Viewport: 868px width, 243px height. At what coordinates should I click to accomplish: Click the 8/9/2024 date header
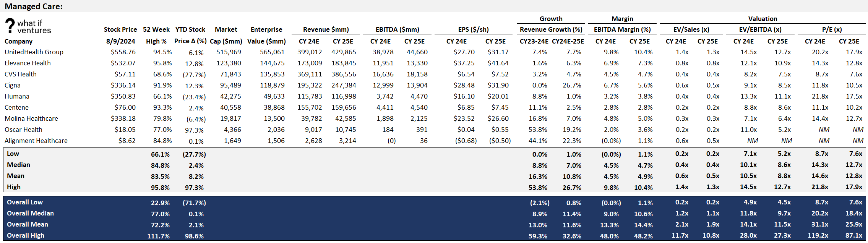[121, 41]
